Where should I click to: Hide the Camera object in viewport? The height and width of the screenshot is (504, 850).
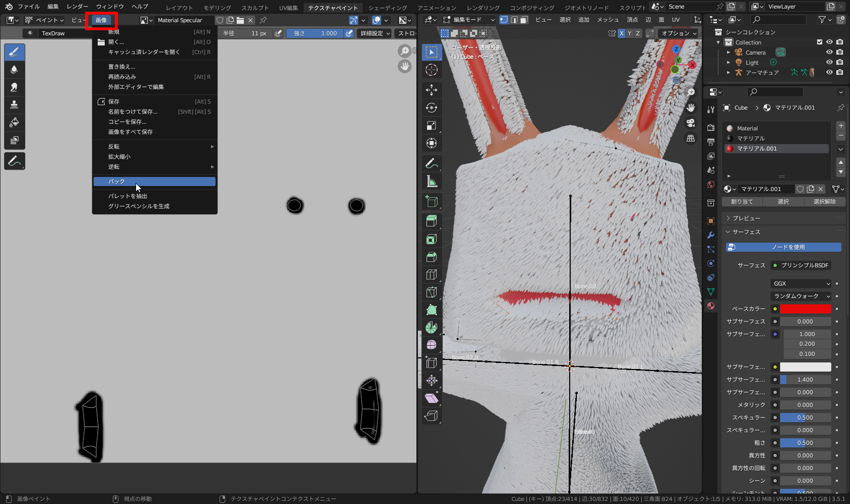829,52
